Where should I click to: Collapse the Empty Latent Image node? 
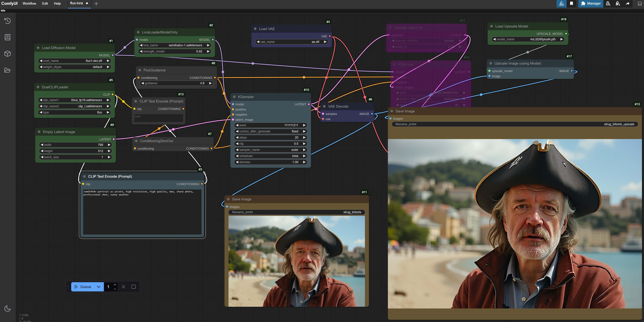coord(39,132)
